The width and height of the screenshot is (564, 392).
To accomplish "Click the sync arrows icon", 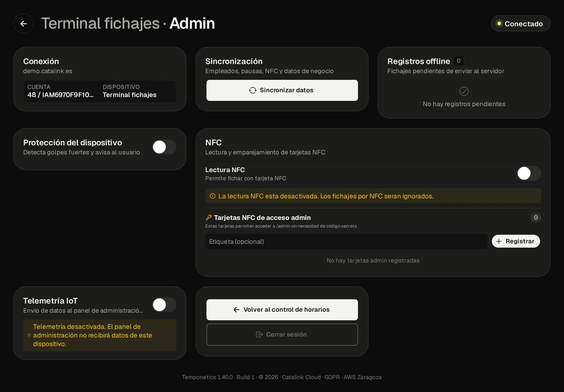I will (x=253, y=90).
